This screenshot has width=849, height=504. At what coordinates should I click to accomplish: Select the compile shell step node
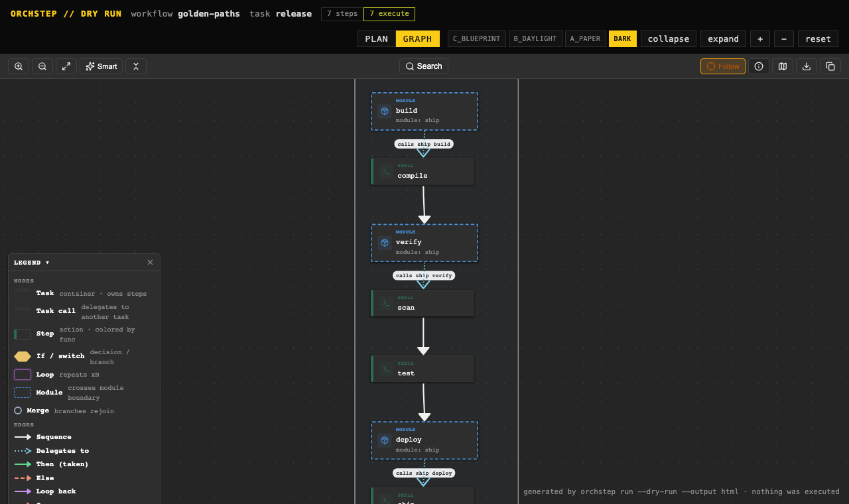(423, 171)
